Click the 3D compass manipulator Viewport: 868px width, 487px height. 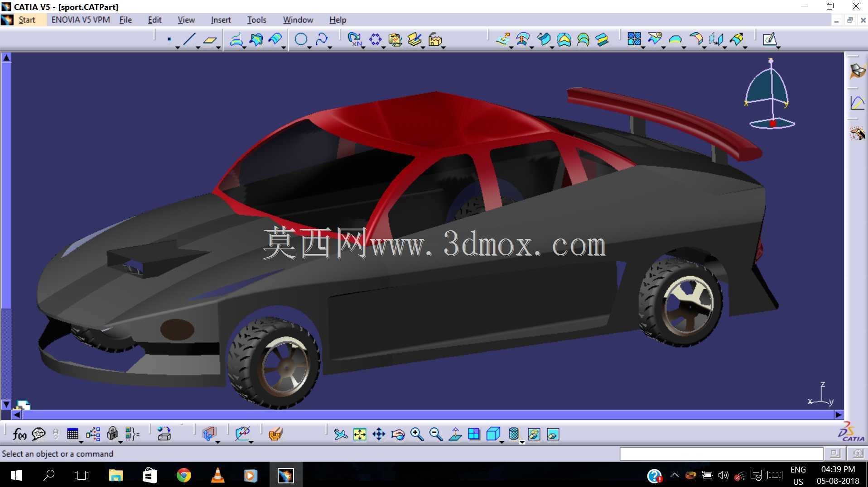[770, 94]
